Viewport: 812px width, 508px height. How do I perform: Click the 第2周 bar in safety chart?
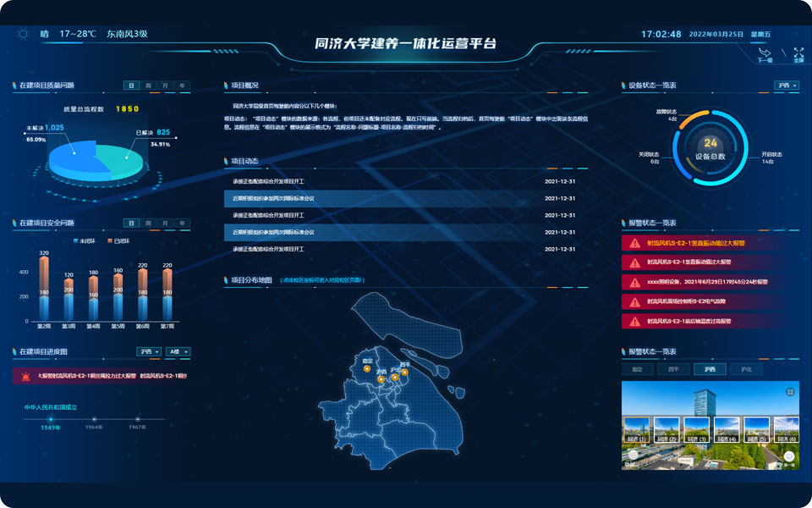(x=44, y=288)
